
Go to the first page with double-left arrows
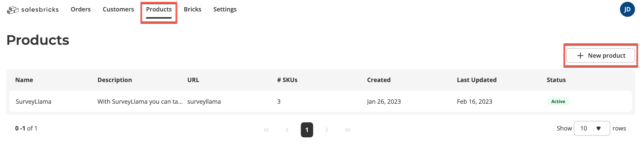click(x=266, y=130)
